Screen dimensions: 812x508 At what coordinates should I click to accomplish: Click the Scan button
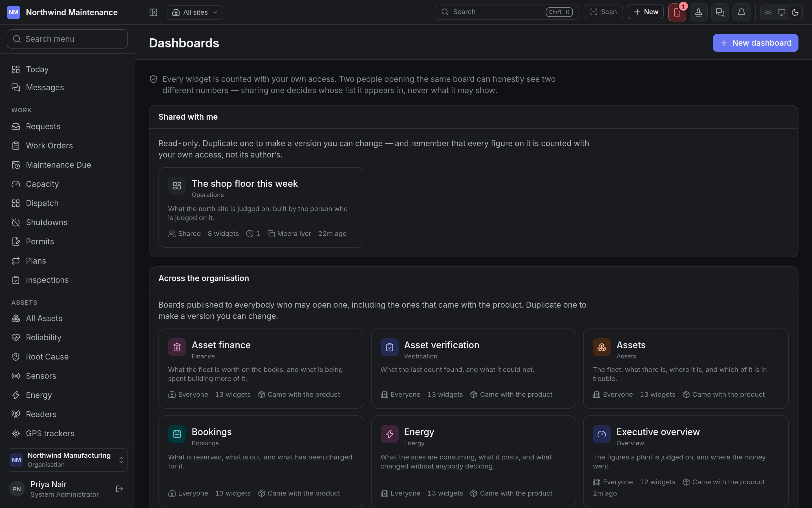pyautogui.click(x=603, y=12)
